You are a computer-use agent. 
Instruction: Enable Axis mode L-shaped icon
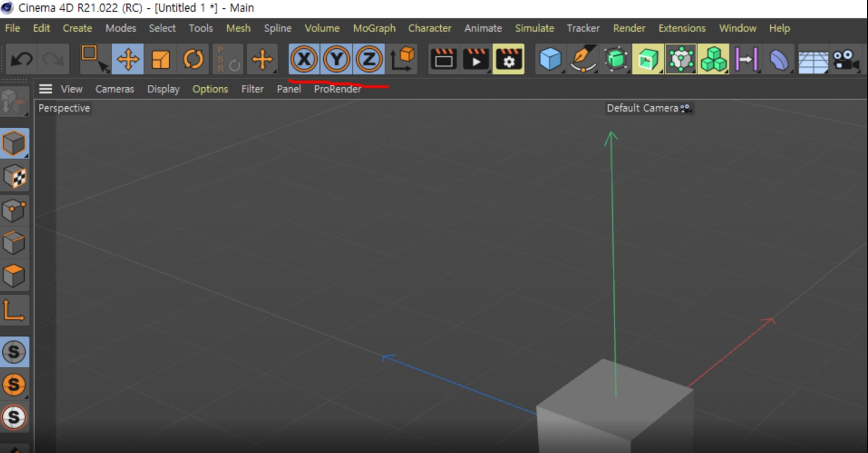[14, 310]
